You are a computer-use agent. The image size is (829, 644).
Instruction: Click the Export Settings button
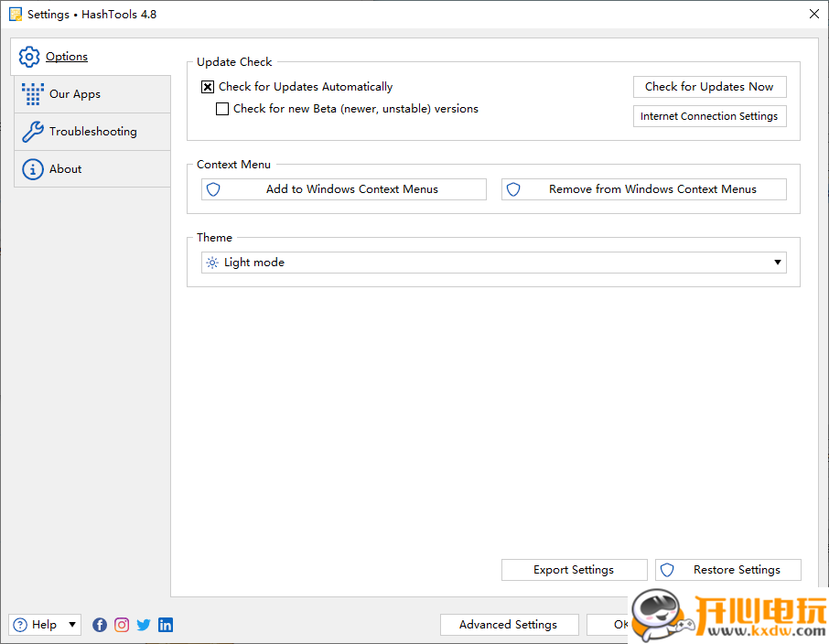click(574, 570)
